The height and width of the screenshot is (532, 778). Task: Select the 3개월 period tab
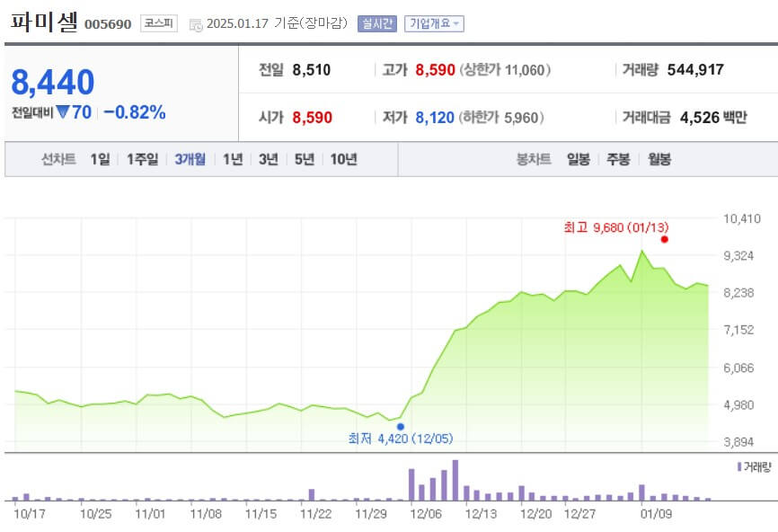tap(190, 159)
